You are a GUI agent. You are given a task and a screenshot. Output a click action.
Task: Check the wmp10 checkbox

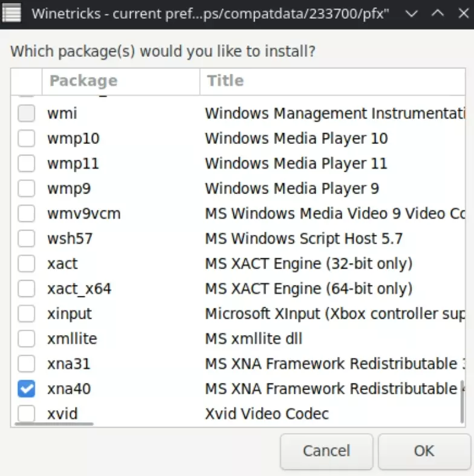pyautogui.click(x=26, y=139)
